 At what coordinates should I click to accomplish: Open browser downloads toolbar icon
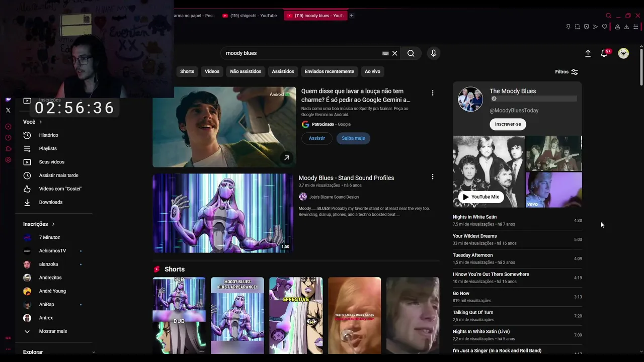coord(626,27)
